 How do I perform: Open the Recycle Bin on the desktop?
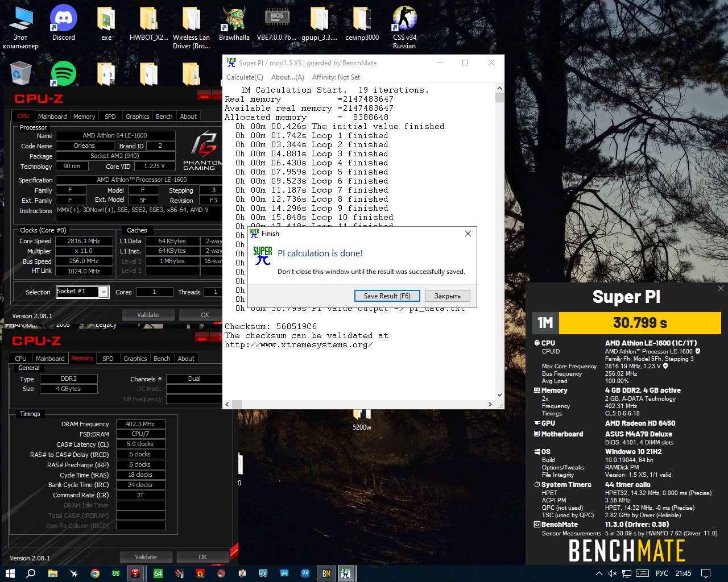[x=21, y=74]
